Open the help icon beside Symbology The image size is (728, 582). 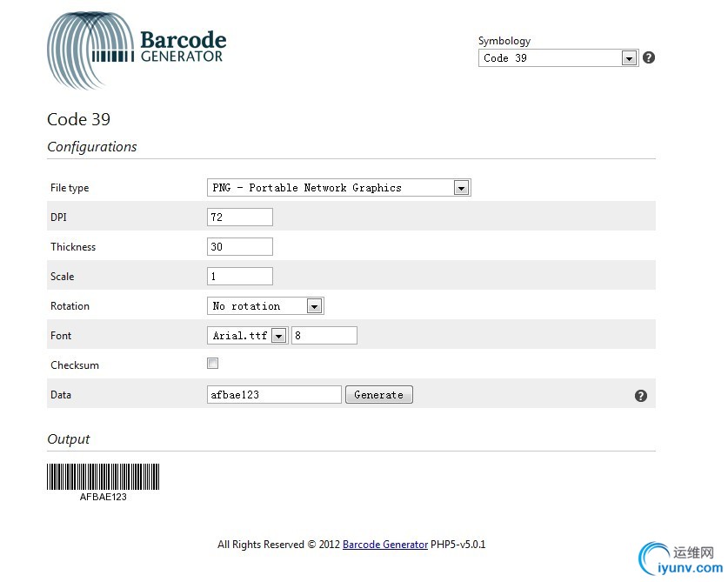pyautogui.click(x=649, y=57)
